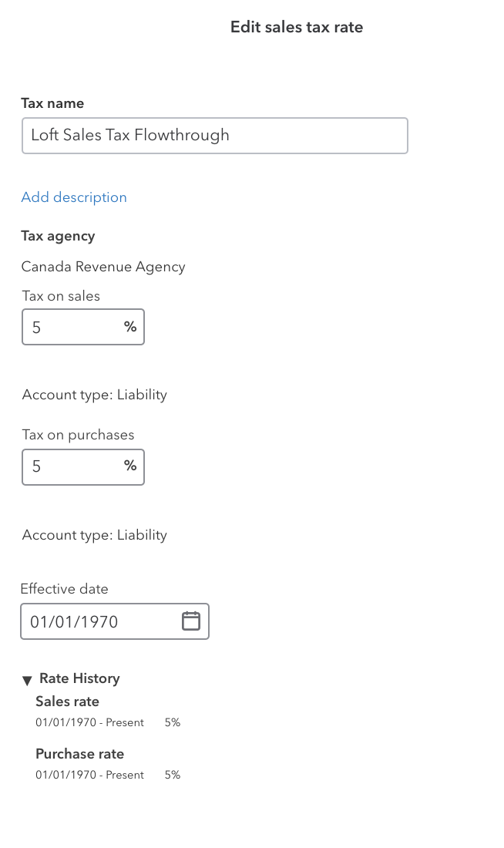Click the Tax on purchases percentage field
The width and height of the screenshot is (504, 848).
click(73, 466)
